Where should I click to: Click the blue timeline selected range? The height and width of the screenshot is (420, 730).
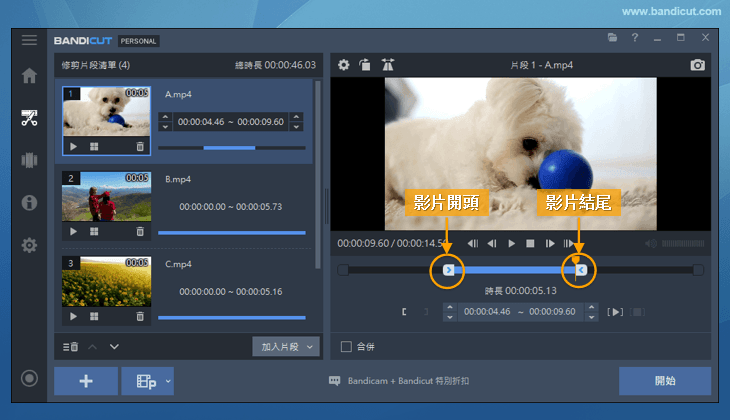click(x=514, y=270)
